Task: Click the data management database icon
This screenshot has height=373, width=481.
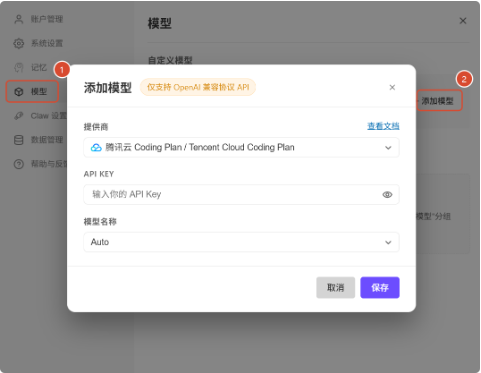Action: (x=19, y=140)
